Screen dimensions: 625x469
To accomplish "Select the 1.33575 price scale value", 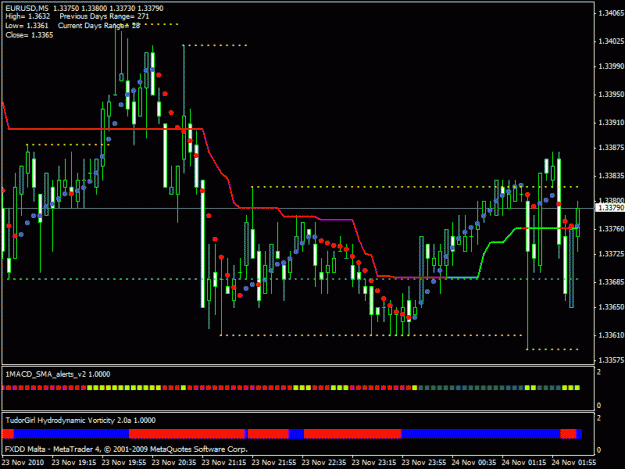I will click(611, 360).
